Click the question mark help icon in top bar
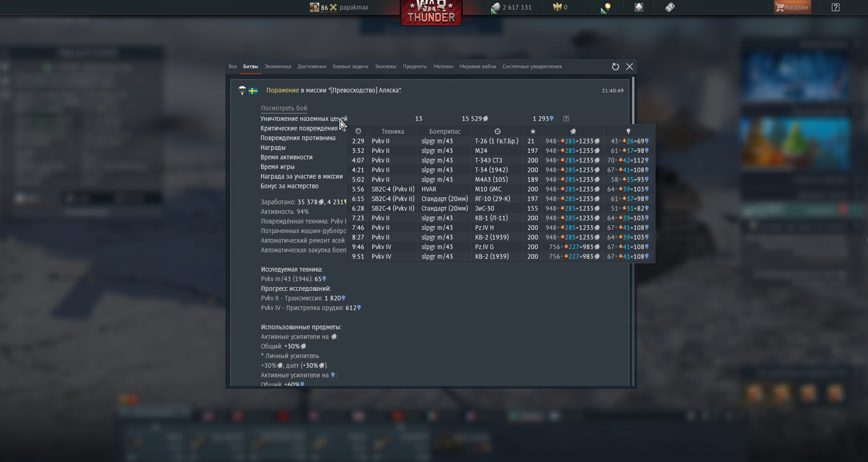The image size is (868, 462). (x=835, y=7)
